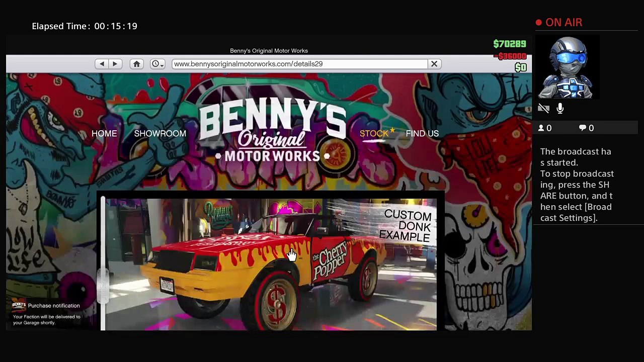Open the STOCK menu item
This screenshot has height=362, width=644.
point(374,133)
